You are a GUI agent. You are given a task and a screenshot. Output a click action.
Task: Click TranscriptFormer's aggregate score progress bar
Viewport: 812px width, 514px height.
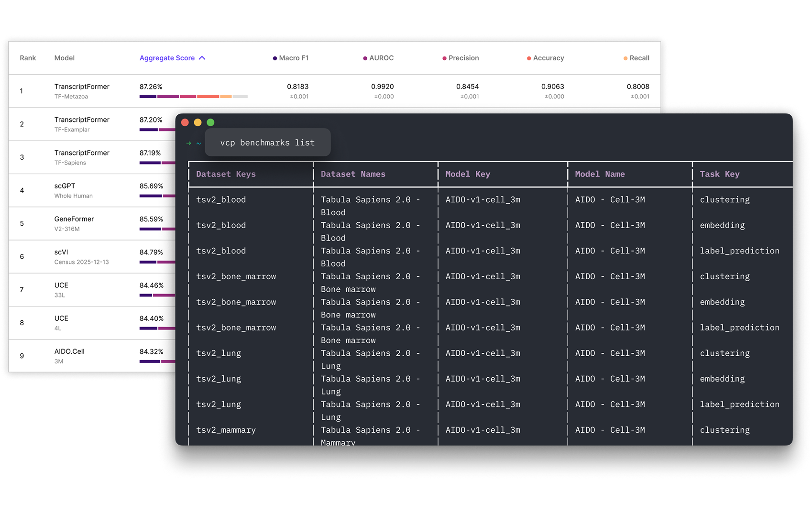(193, 97)
